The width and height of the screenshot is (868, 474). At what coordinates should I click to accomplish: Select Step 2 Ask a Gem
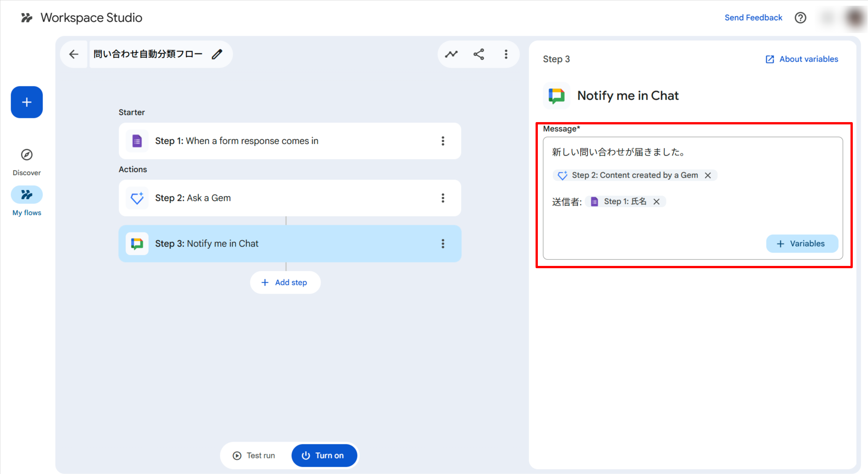pos(266,198)
